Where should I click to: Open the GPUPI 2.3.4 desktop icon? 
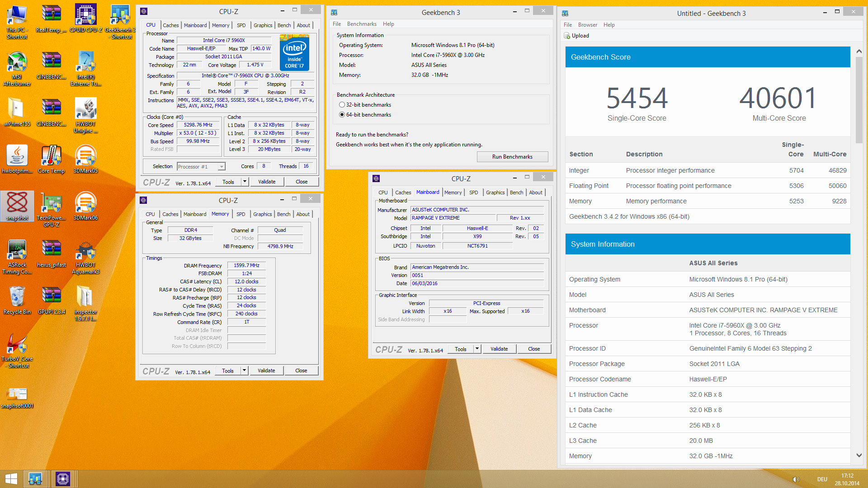coord(51,300)
